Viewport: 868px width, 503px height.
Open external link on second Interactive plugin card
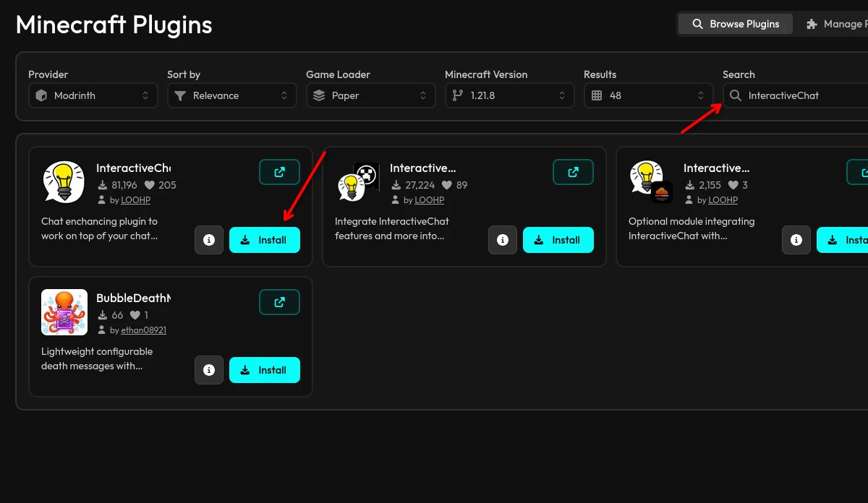tap(573, 172)
